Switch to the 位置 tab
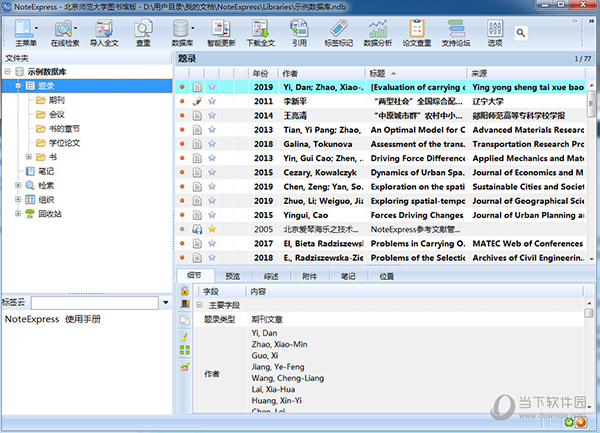Viewport: 600px width, 433px height. pos(386,276)
